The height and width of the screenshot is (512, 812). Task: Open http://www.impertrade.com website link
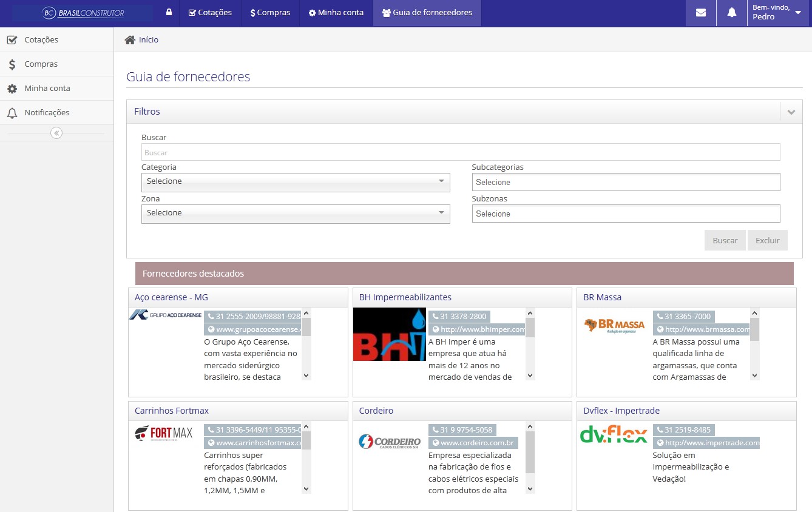pos(706,443)
